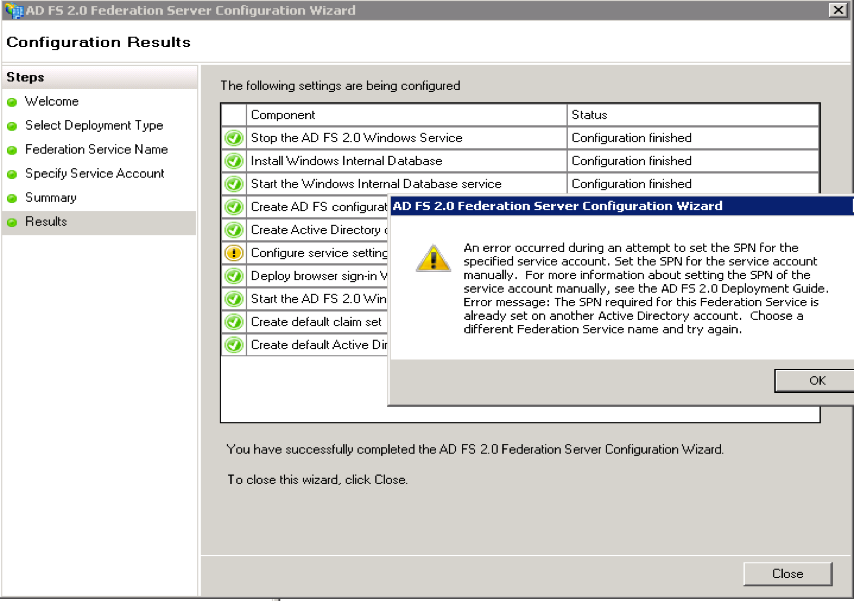Click the SPN error message text in the dialog
Viewport: 854px width, 601px height.
646,288
